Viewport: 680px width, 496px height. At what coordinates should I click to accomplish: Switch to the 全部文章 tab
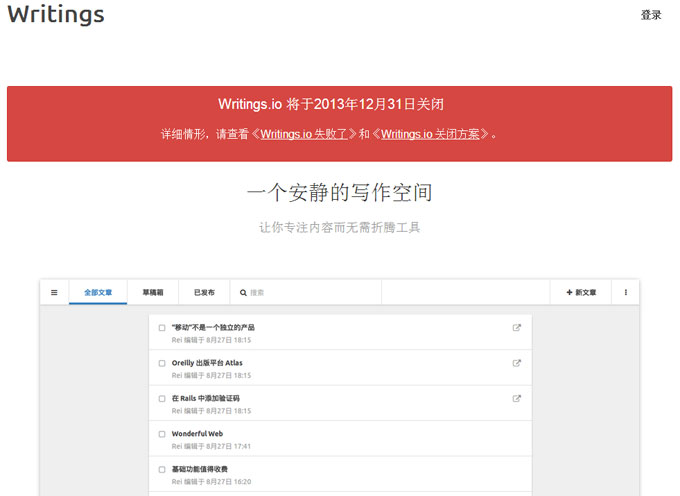point(98,293)
